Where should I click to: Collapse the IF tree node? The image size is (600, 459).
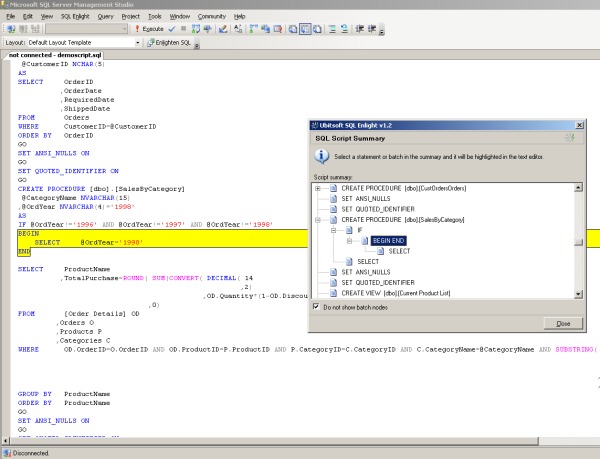[x=333, y=230]
